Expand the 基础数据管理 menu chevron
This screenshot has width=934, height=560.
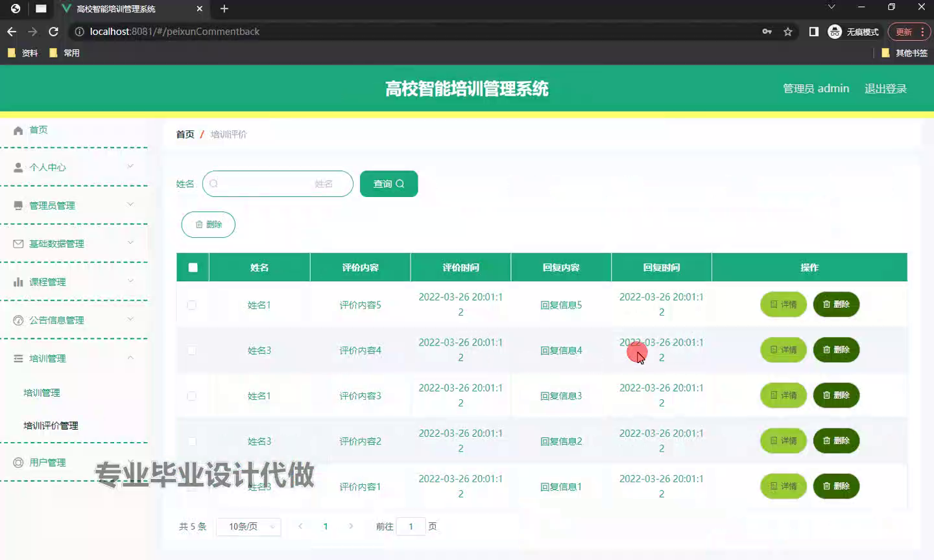[130, 243]
